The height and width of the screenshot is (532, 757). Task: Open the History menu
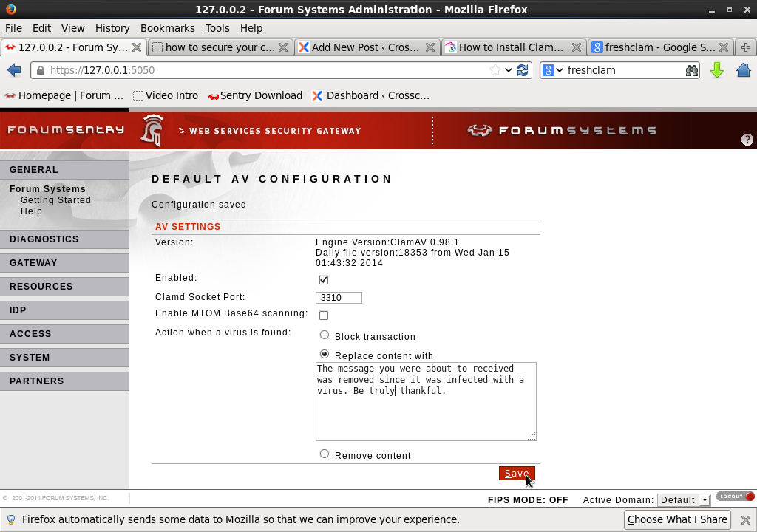tap(112, 28)
